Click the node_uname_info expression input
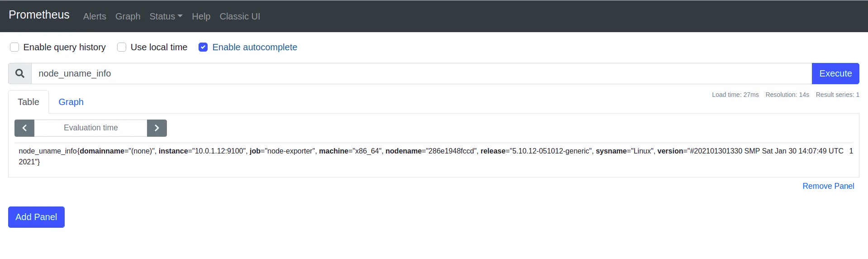The image size is (868, 259). tap(422, 73)
